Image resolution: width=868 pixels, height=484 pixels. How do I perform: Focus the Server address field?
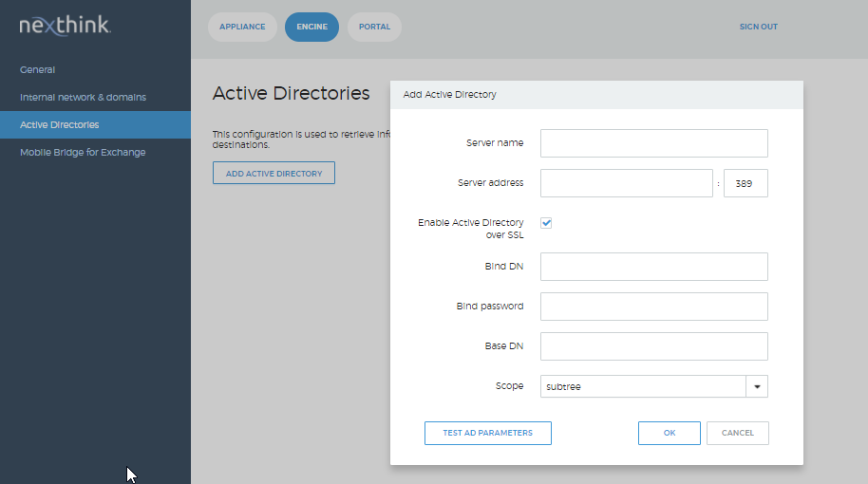tap(626, 183)
